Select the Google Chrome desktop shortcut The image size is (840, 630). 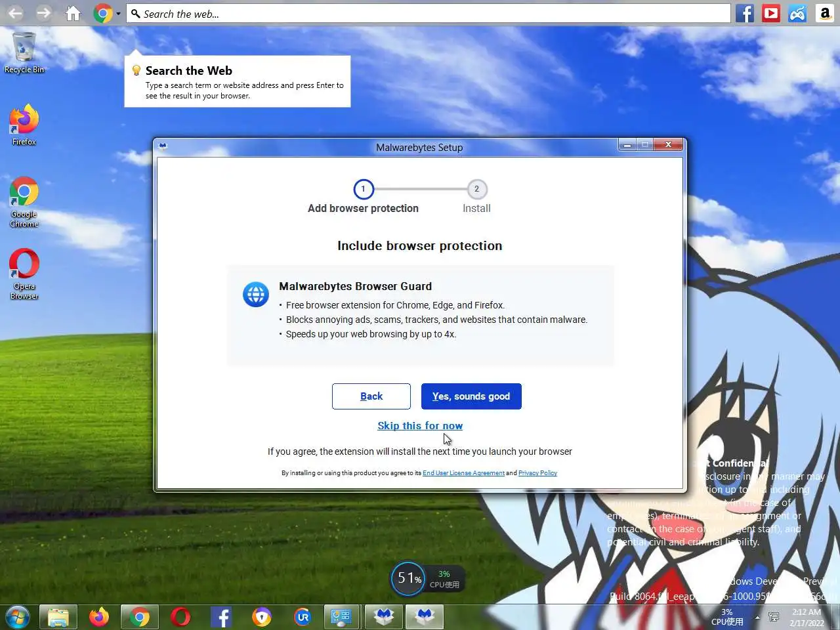pos(24,202)
